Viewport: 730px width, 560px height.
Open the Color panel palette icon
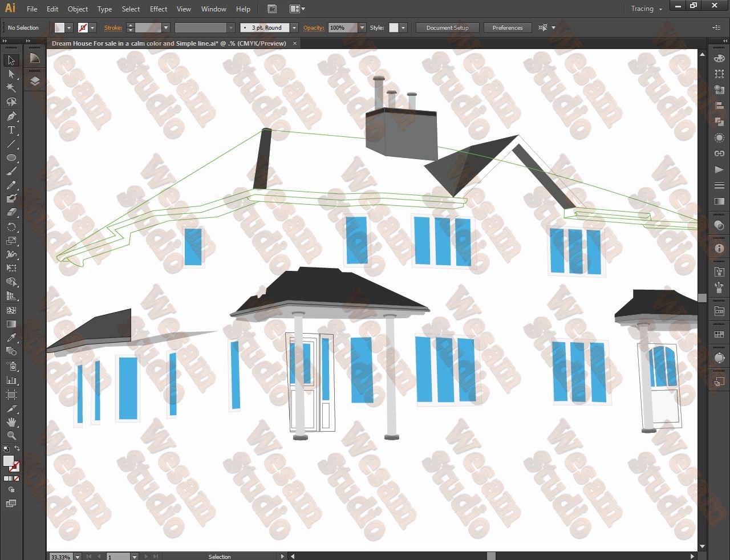coord(719,59)
